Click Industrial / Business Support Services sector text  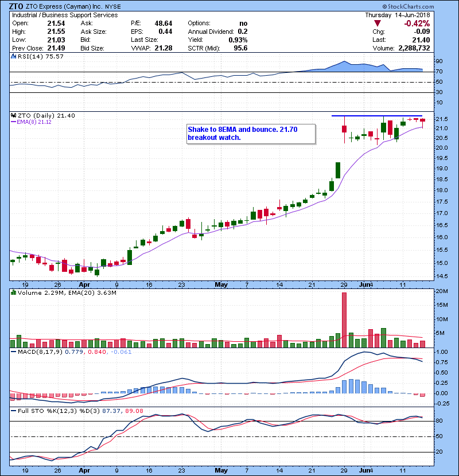point(65,15)
